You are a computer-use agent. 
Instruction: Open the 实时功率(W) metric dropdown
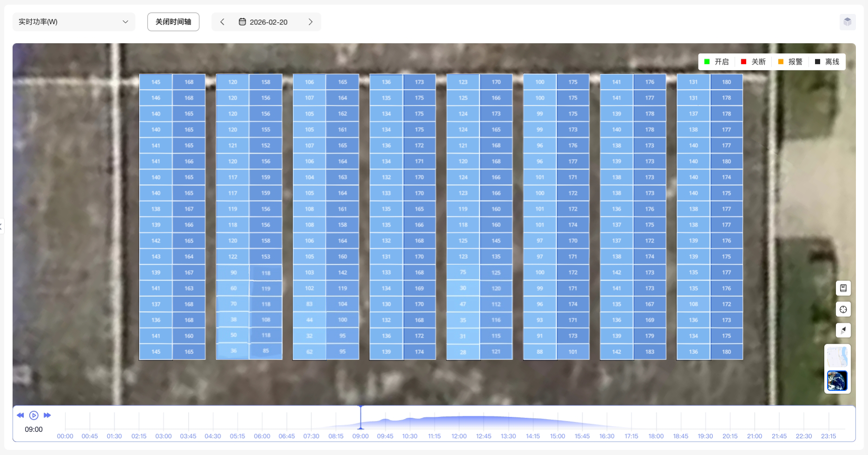73,22
